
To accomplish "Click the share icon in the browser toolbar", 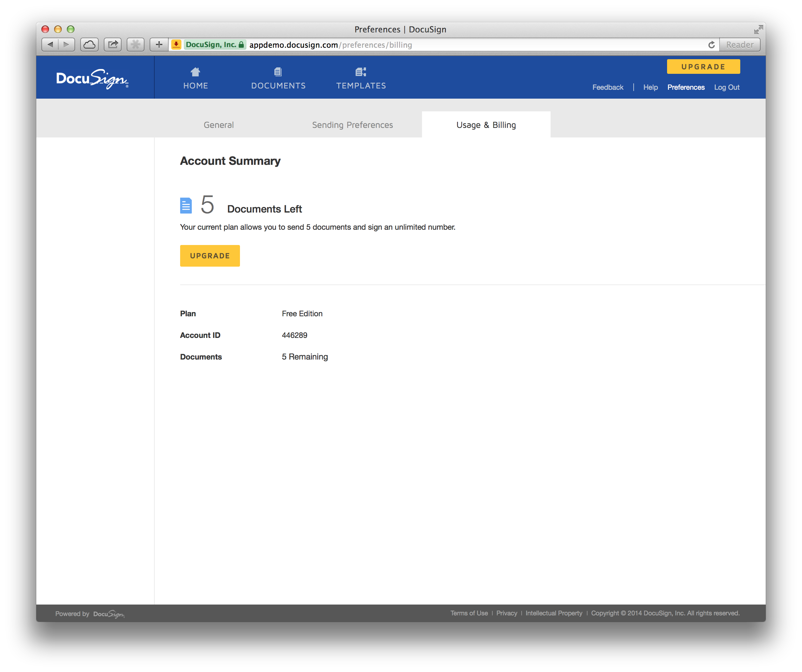I will [x=113, y=44].
